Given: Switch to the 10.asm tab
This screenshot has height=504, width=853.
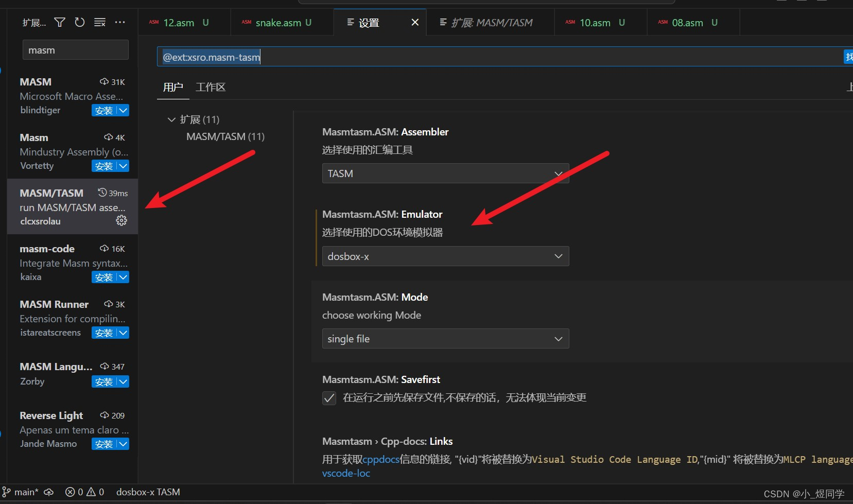Looking at the screenshot, I should click(x=601, y=23).
